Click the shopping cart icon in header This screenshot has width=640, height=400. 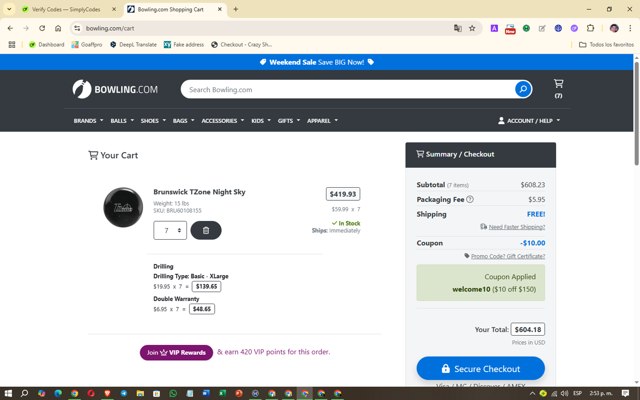tap(558, 84)
